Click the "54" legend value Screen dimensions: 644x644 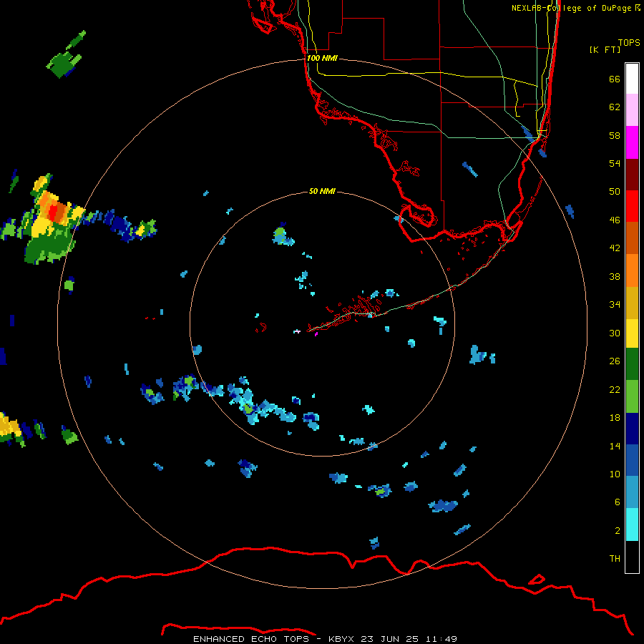[615, 163]
